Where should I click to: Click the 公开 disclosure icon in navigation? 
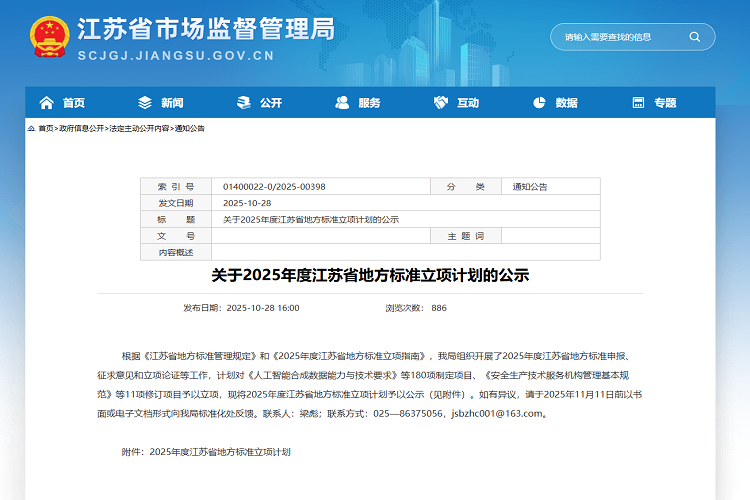243,103
